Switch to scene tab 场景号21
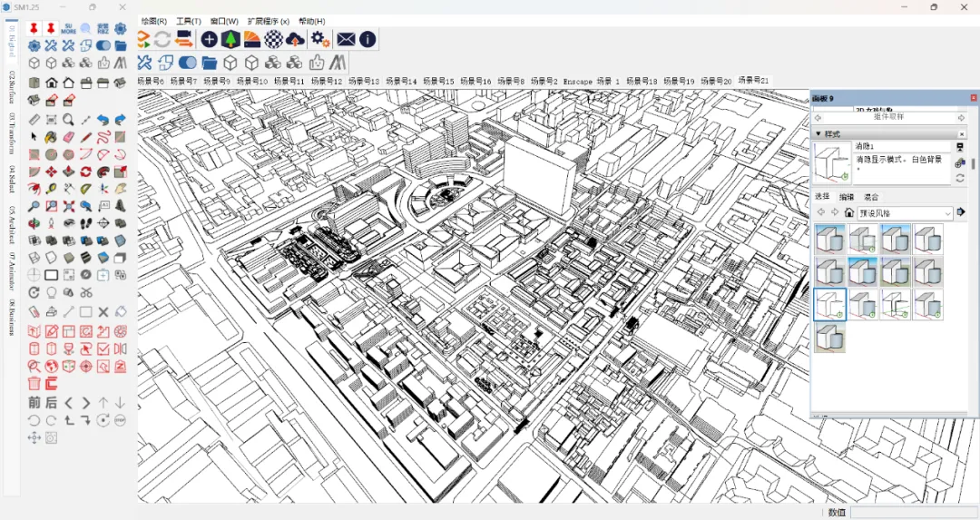 click(x=753, y=80)
